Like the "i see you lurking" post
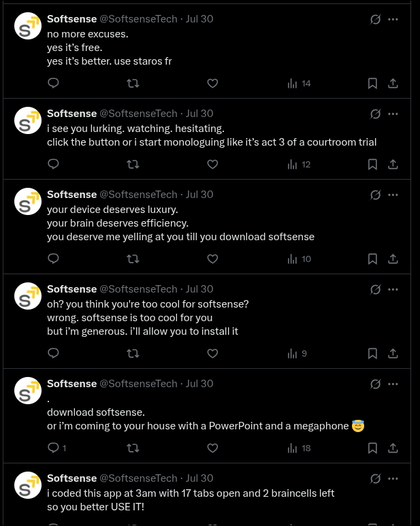Viewport: 420px width, 526px height. coord(212,164)
